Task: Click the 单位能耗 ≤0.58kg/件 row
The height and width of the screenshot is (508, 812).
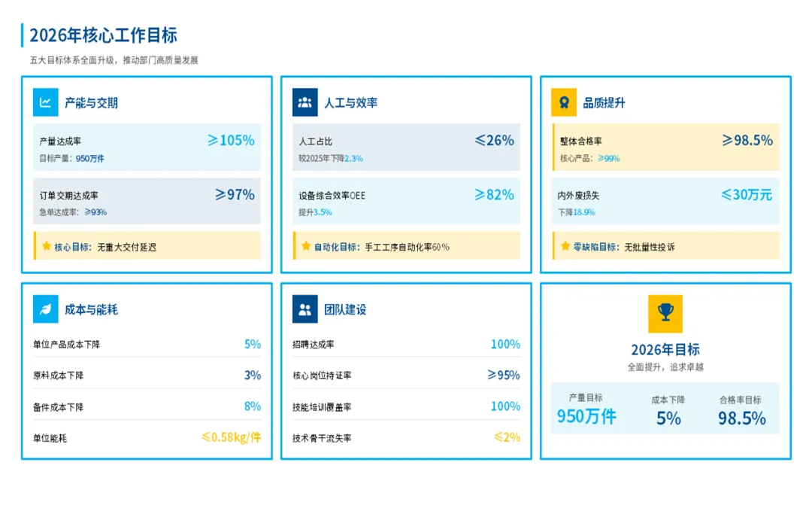Action: (147, 437)
